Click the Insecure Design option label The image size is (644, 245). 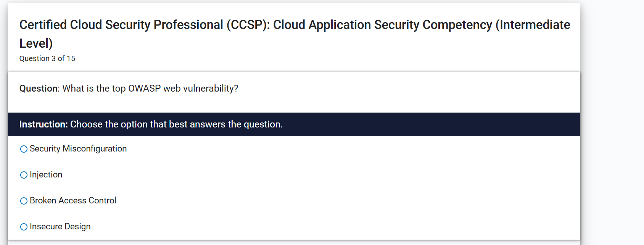pos(60,226)
